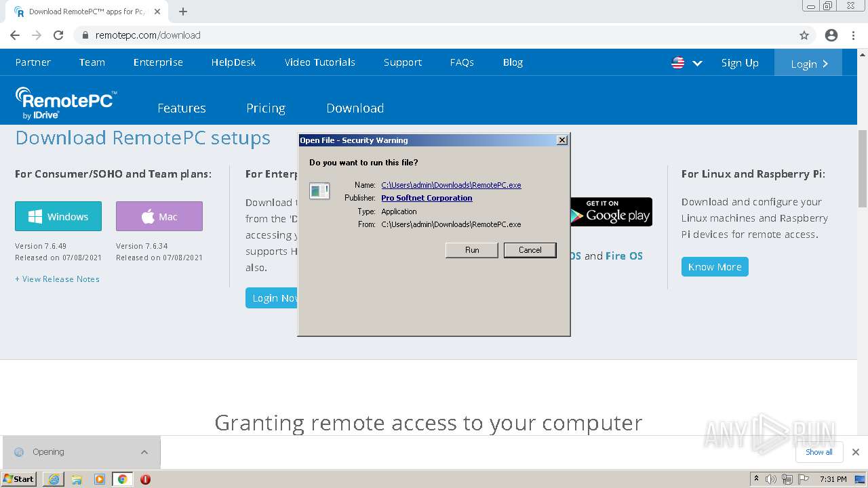This screenshot has height=488, width=868.
Task: Click the red stop-sign taskbar icon
Action: [145, 479]
